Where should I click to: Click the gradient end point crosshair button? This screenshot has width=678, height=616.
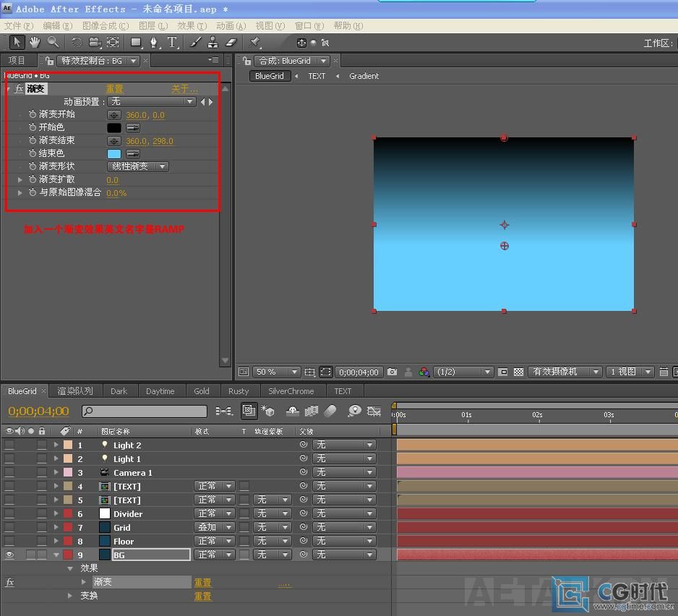point(113,141)
